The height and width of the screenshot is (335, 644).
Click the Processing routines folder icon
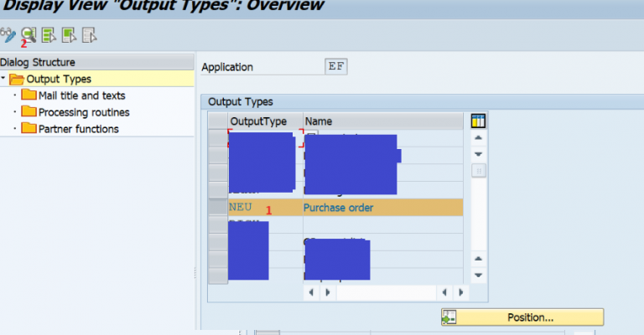pyautogui.click(x=29, y=112)
